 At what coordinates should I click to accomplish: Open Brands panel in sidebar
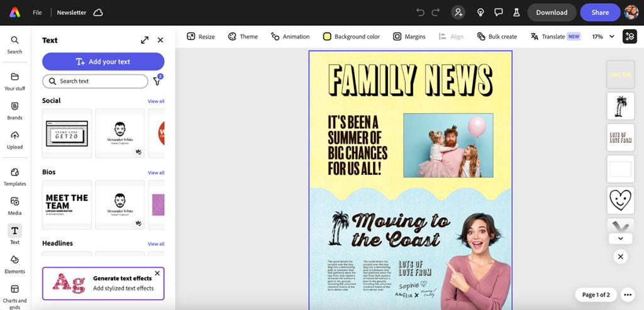(15, 111)
